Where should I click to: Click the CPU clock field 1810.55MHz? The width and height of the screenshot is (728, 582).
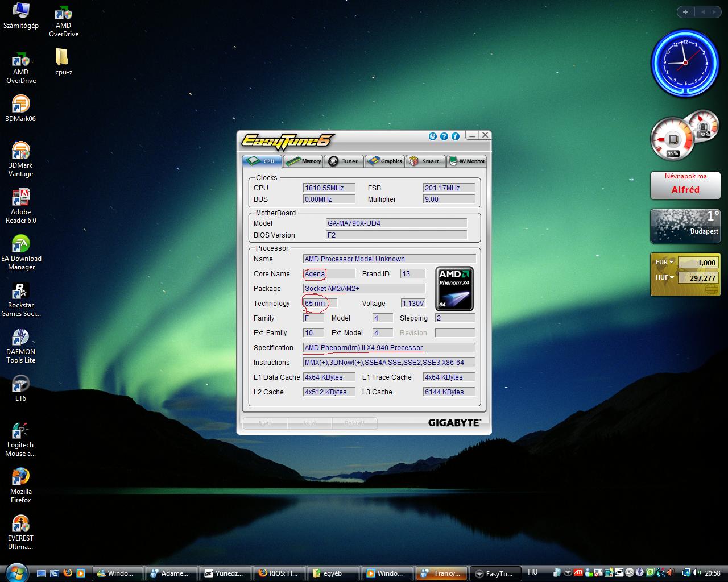tap(329, 188)
